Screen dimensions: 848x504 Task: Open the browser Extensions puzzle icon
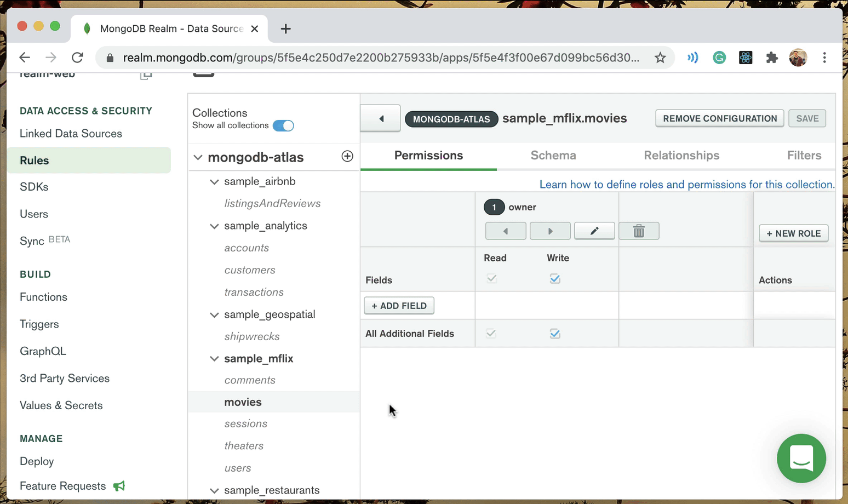click(772, 58)
